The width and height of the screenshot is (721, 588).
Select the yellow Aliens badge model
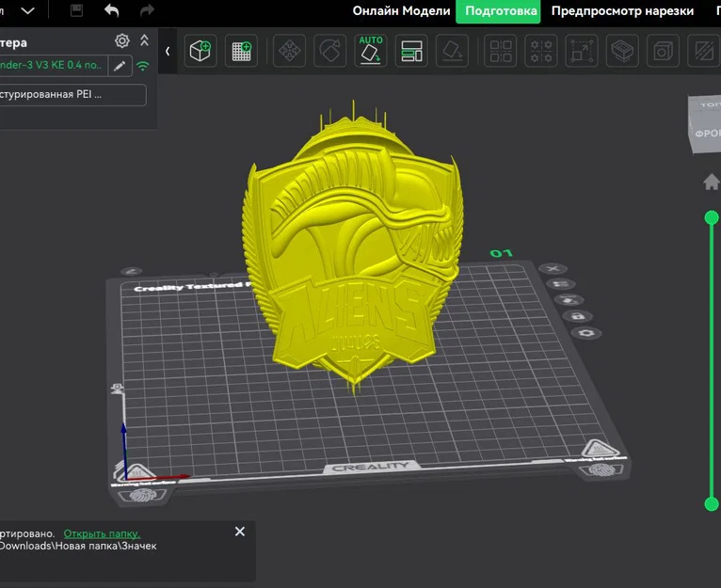point(353,250)
